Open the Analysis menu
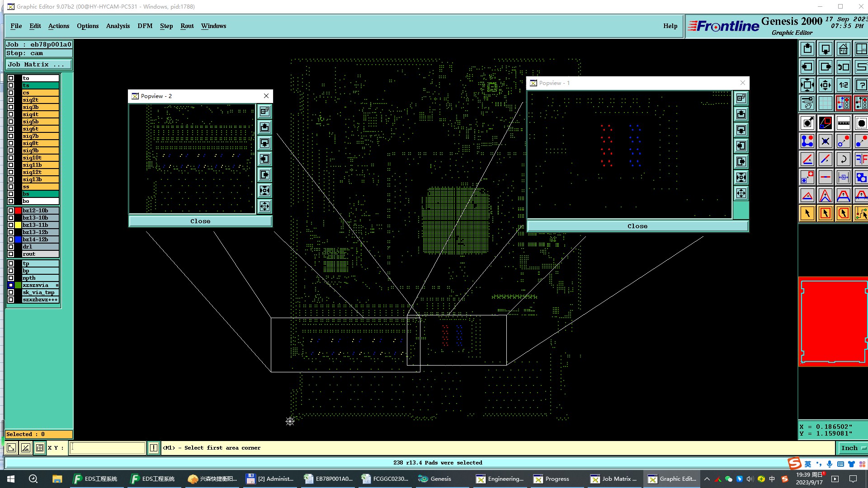 [118, 26]
